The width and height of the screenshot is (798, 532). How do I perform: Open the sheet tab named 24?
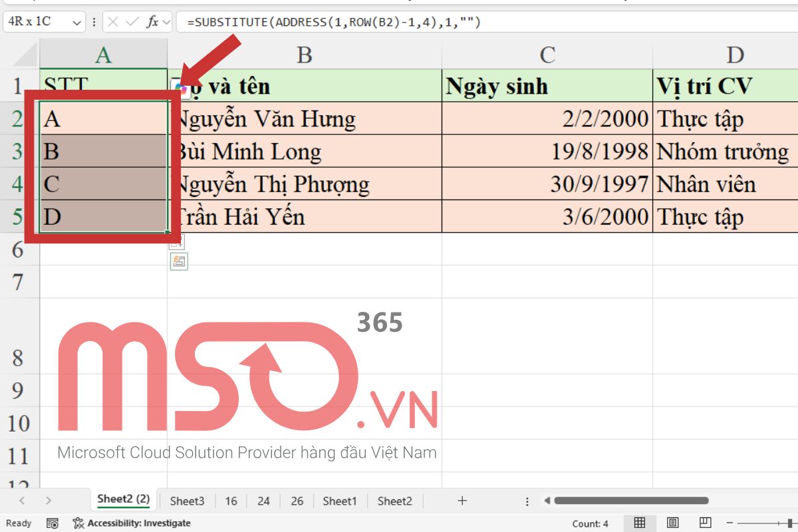click(x=263, y=501)
